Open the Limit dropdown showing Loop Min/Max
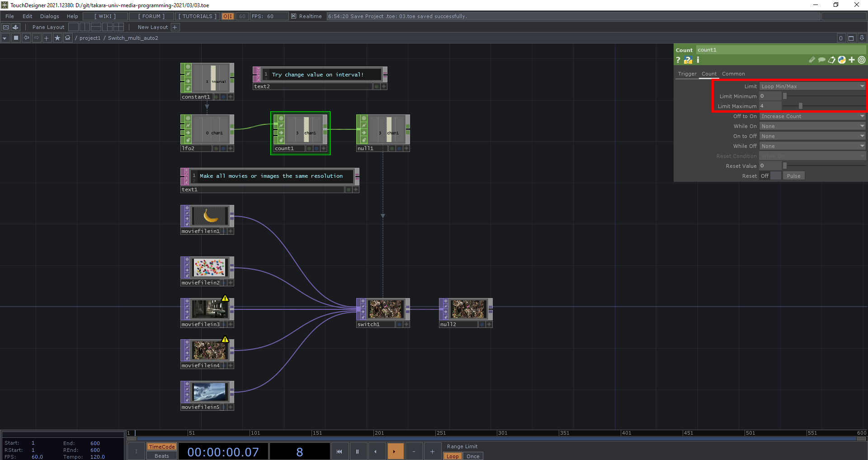 pos(812,86)
